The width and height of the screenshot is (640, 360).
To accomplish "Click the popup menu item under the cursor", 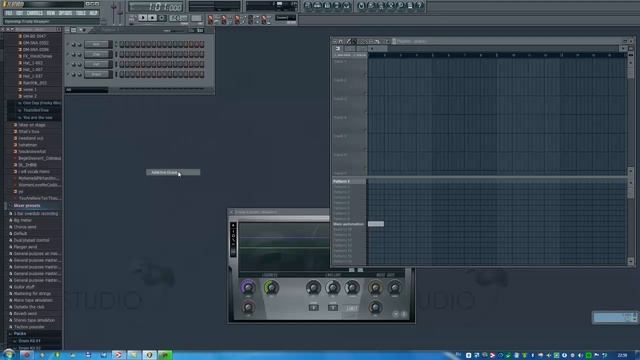I will (173, 172).
